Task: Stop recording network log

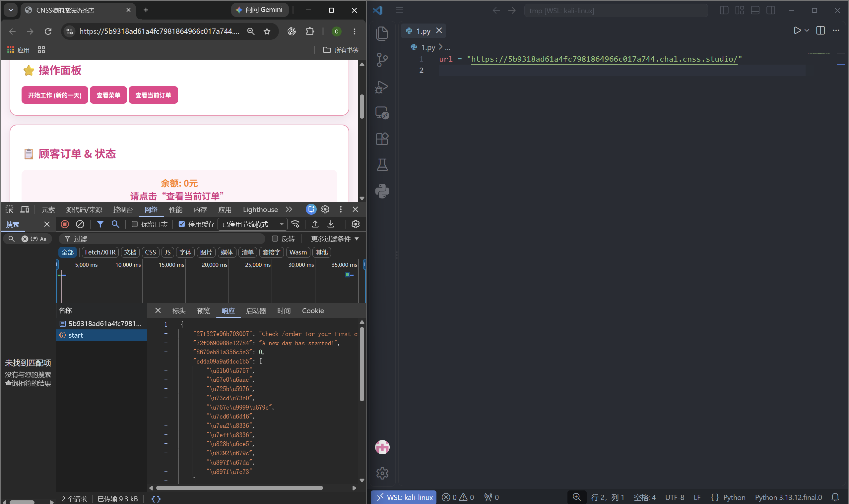Action: point(65,224)
